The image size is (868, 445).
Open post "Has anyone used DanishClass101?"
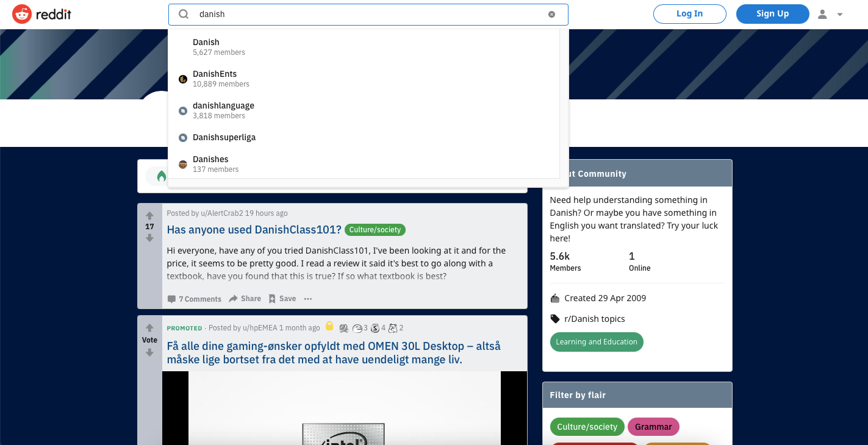(x=254, y=230)
